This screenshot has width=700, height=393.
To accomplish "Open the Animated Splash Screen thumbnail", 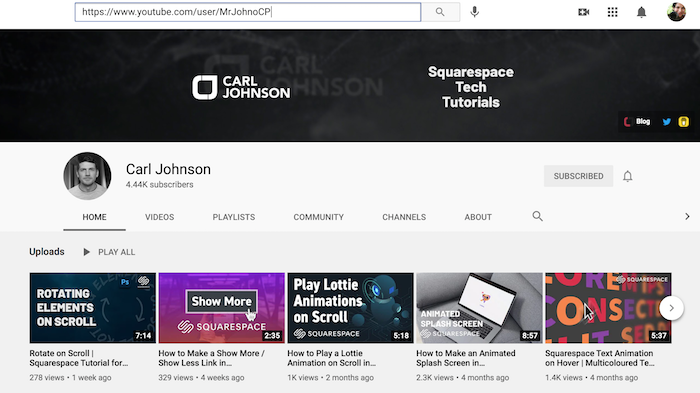I will [479, 308].
